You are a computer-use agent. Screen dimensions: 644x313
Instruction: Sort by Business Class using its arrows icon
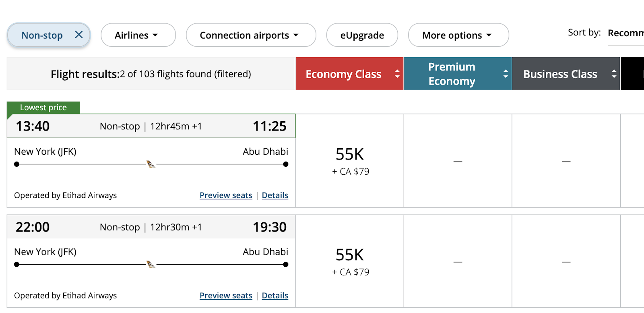coord(614,74)
